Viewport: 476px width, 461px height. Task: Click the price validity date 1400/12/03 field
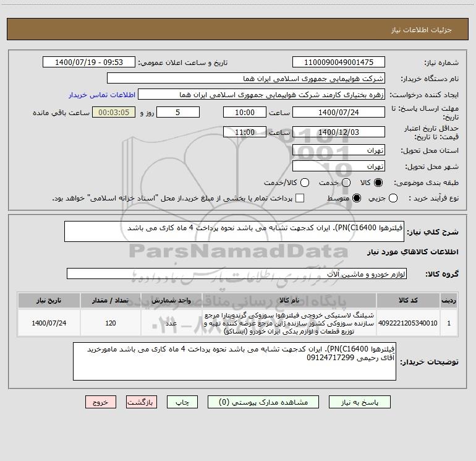(339, 132)
